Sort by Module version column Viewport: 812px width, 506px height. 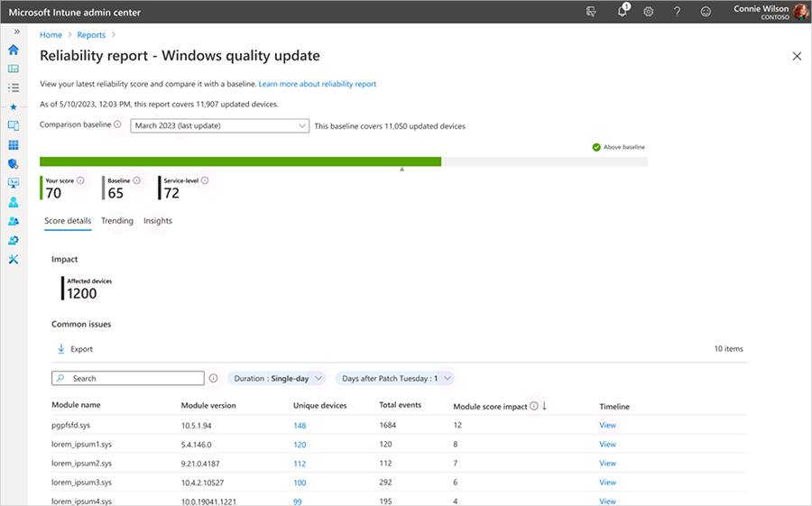click(x=208, y=406)
